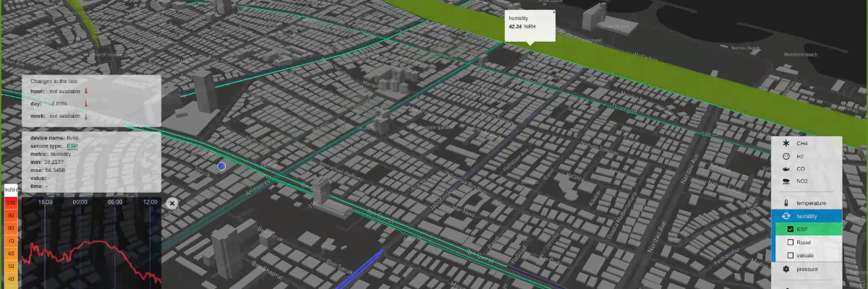Click the 06:00 marker on chart timeline
Viewport: 868px width, 289px height.
coord(114,202)
